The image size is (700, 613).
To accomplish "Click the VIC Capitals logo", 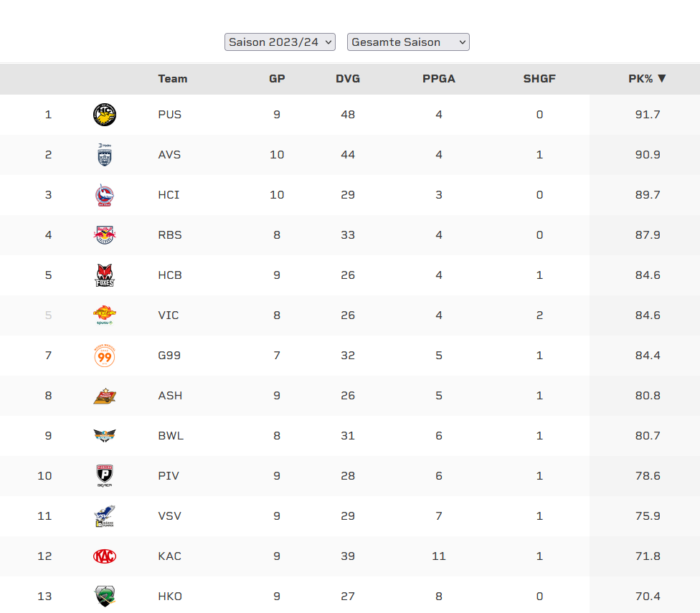I will [x=105, y=315].
